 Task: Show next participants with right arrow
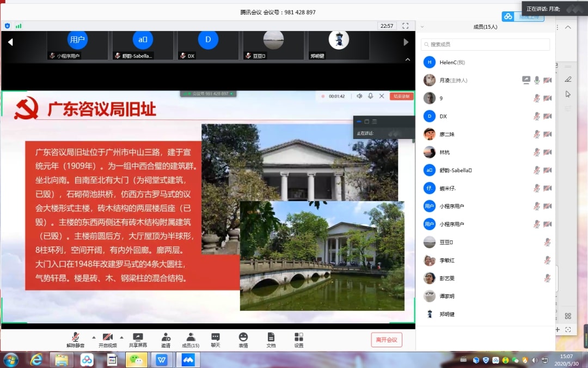406,42
